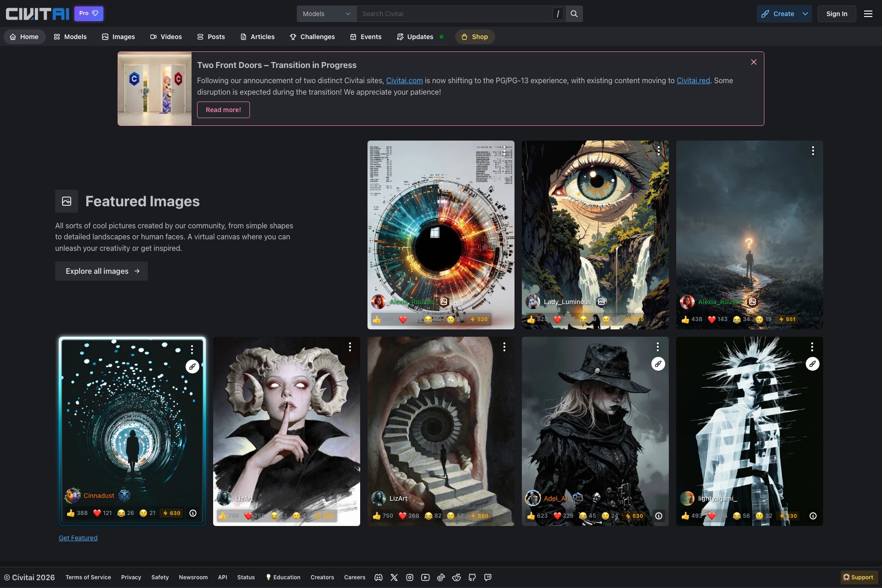Open info icon on Adel_AI image

click(658, 516)
